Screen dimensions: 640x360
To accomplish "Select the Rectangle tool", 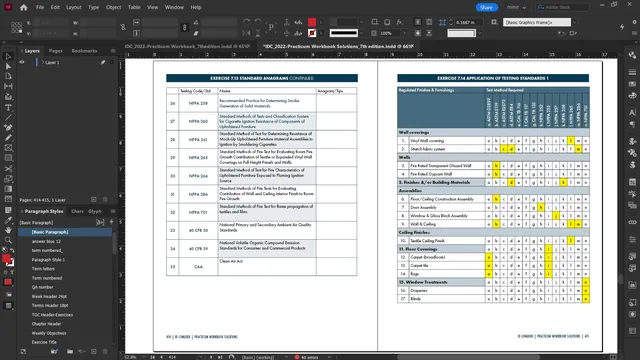I will tap(8, 158).
